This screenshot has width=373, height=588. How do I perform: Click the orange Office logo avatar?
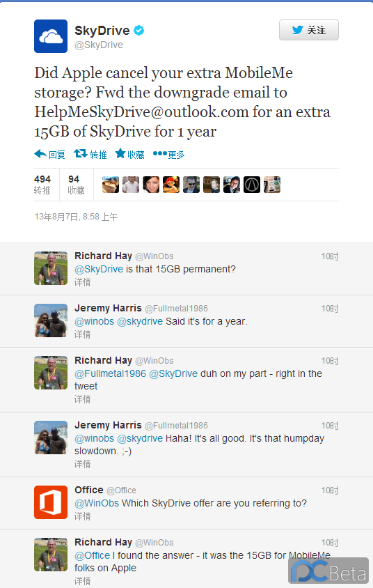pos(51,502)
